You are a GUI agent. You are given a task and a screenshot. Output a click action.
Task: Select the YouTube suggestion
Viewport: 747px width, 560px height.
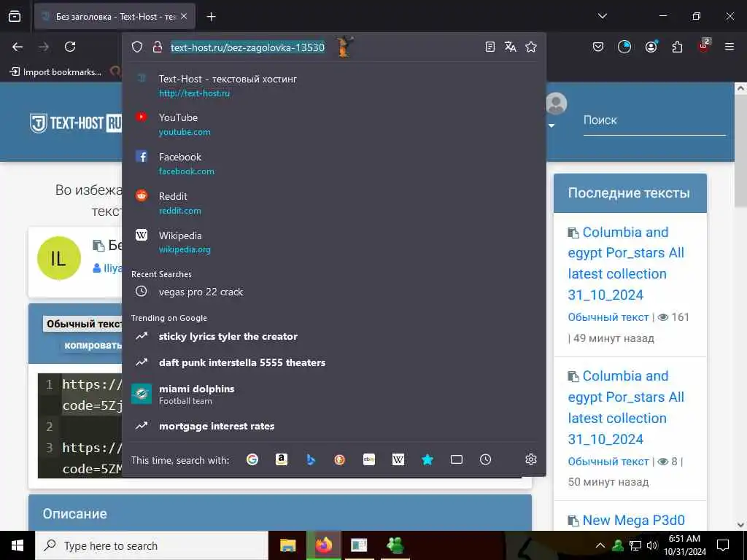pyautogui.click(x=333, y=124)
